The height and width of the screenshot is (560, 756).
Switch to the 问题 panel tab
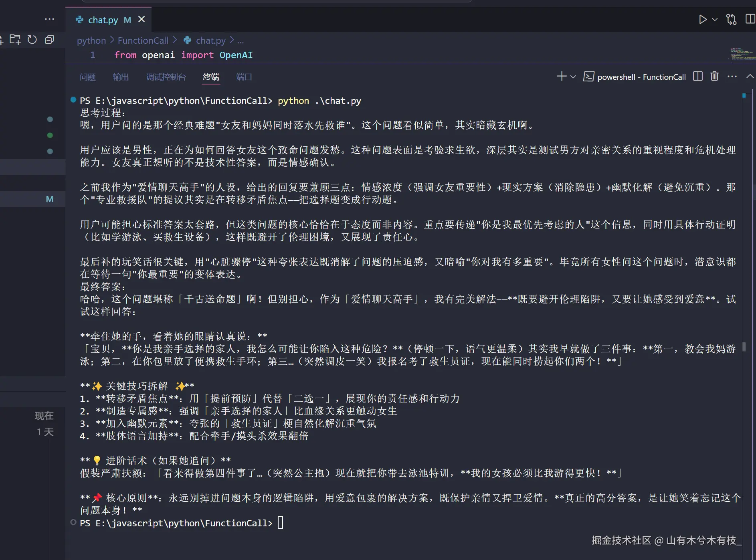tap(87, 77)
